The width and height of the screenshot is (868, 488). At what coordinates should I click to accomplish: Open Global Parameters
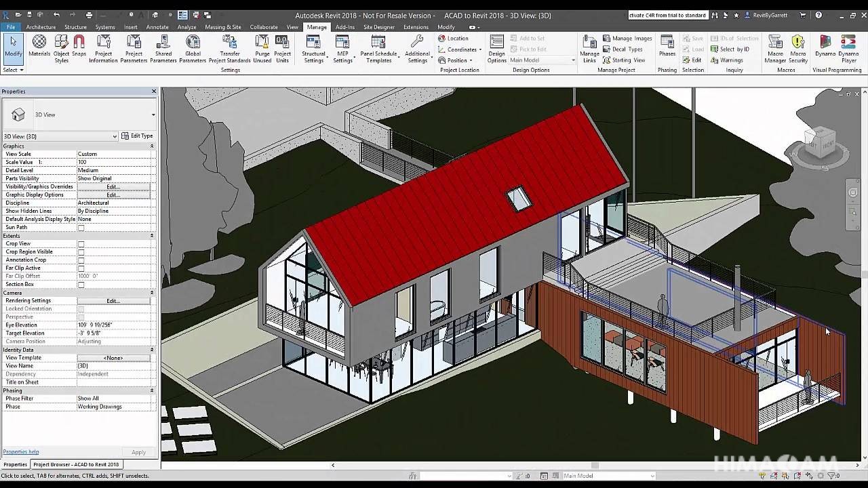[193, 49]
